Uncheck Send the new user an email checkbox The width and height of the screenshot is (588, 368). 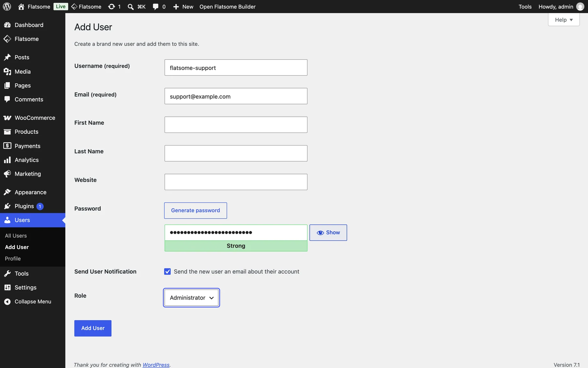[167, 272]
